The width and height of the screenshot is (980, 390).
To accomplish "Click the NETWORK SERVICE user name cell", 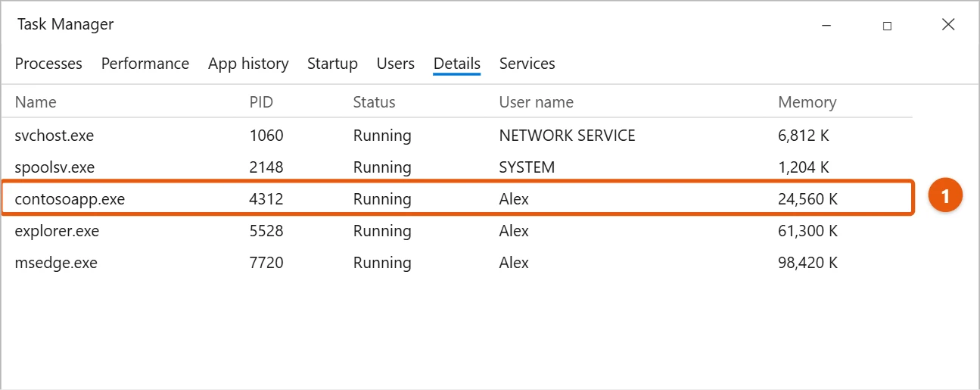I will pyautogui.click(x=567, y=136).
